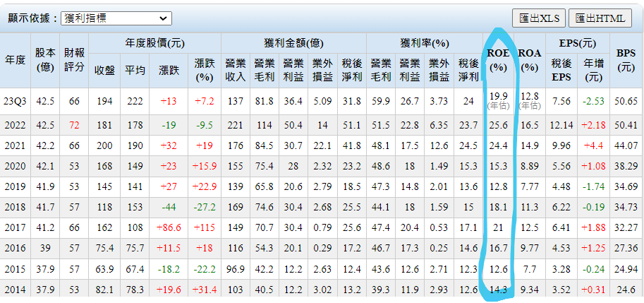Screen dimensions: 644x303
Task: Open the 獲利指標 display-basis dropdown
Action: pos(115,18)
